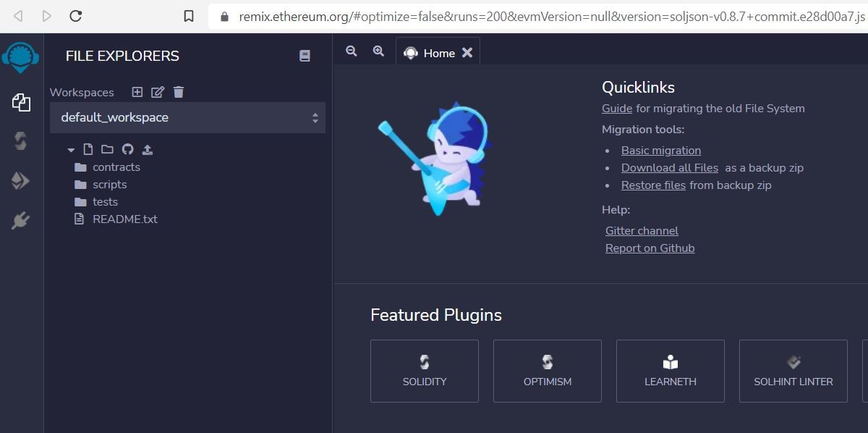Open the File Explorers sidebar icon

click(x=21, y=103)
